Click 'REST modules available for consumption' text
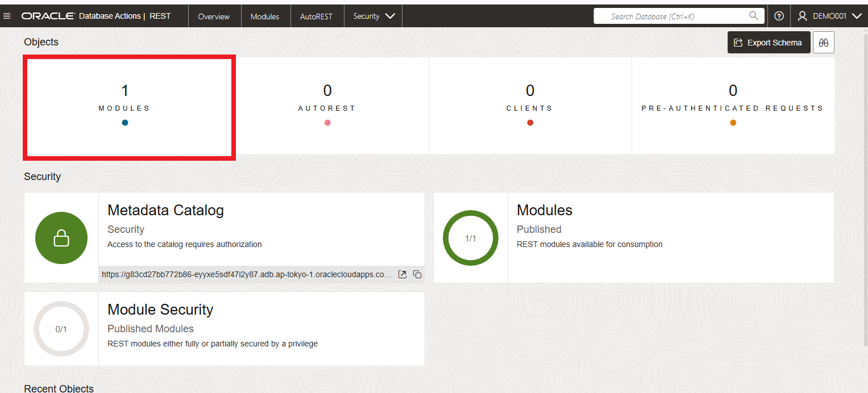Viewport: 868px width, 393px height. pyautogui.click(x=589, y=244)
